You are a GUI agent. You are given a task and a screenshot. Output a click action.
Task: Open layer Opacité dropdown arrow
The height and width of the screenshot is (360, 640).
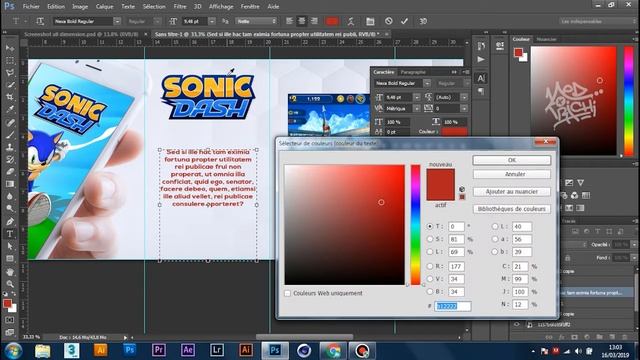(634, 244)
